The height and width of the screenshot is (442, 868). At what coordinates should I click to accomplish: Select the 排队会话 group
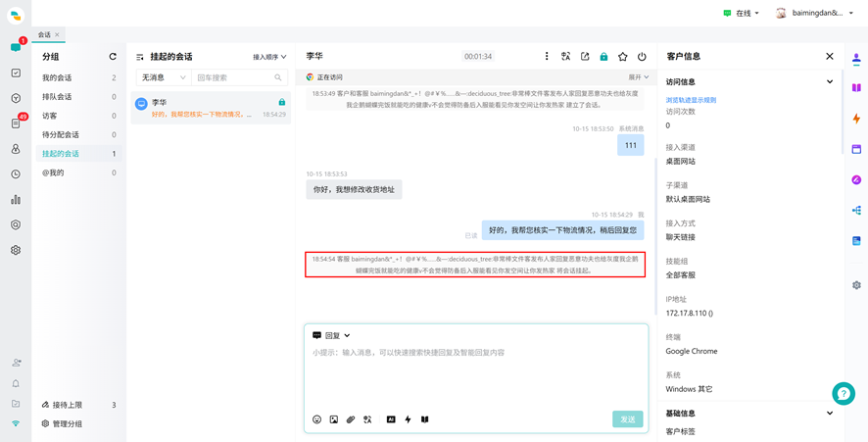79,96
